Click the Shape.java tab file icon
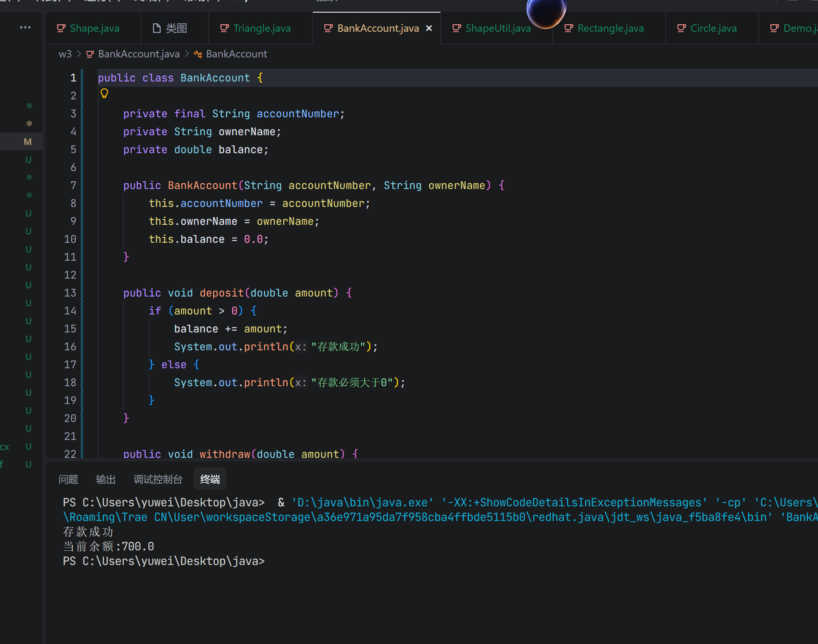The height and width of the screenshot is (644, 818). pyautogui.click(x=61, y=28)
